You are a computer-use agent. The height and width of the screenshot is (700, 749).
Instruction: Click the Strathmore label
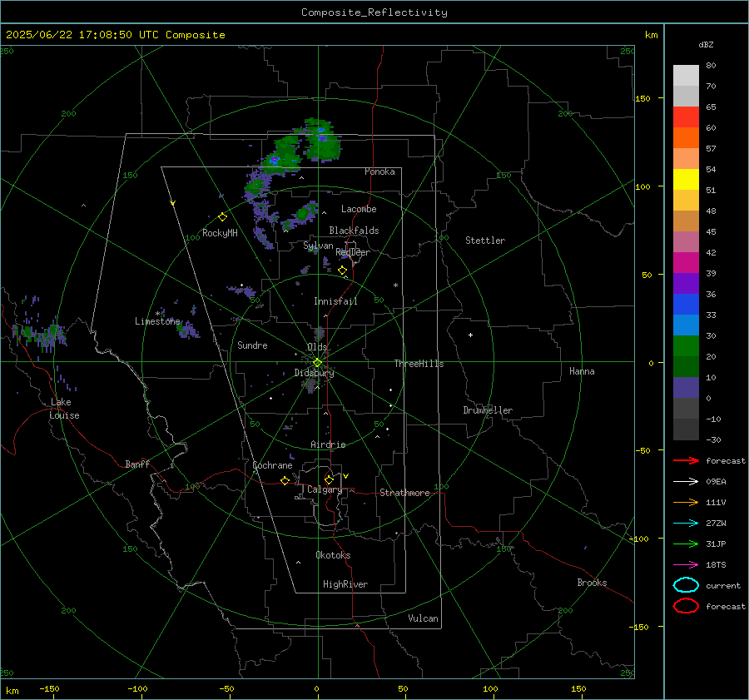[404, 493]
